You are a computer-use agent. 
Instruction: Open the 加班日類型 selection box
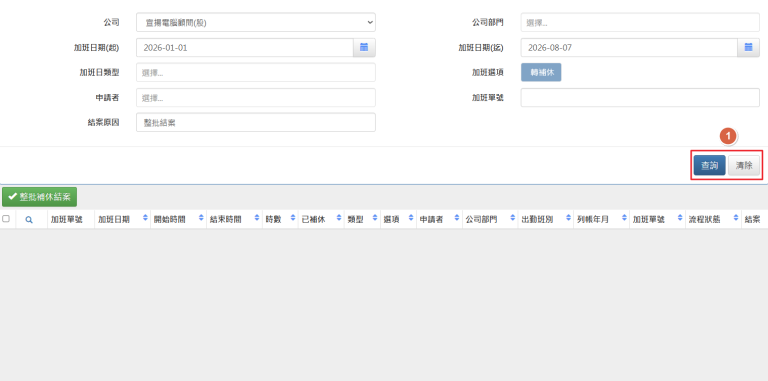pyautogui.click(x=256, y=72)
